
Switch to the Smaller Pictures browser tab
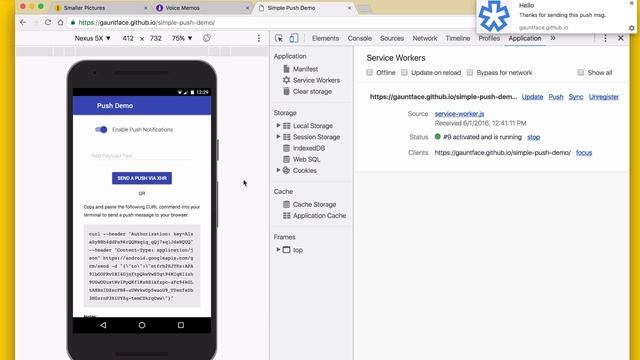(x=101, y=8)
